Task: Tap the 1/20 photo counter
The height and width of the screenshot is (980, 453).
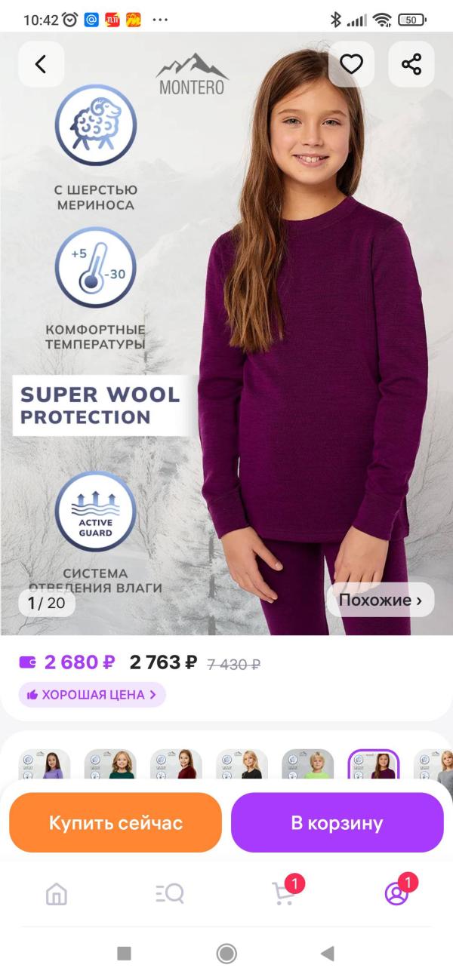Action: click(x=47, y=603)
